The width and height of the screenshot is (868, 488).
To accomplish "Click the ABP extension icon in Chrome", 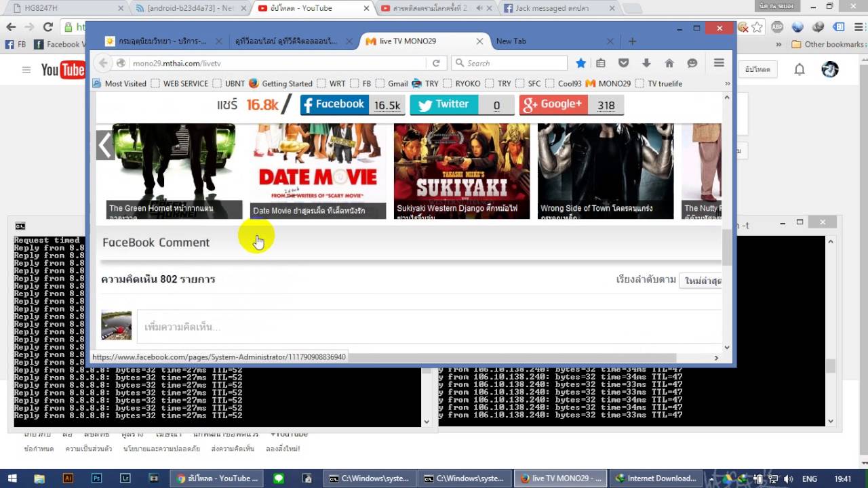I will pyautogui.click(x=777, y=27).
